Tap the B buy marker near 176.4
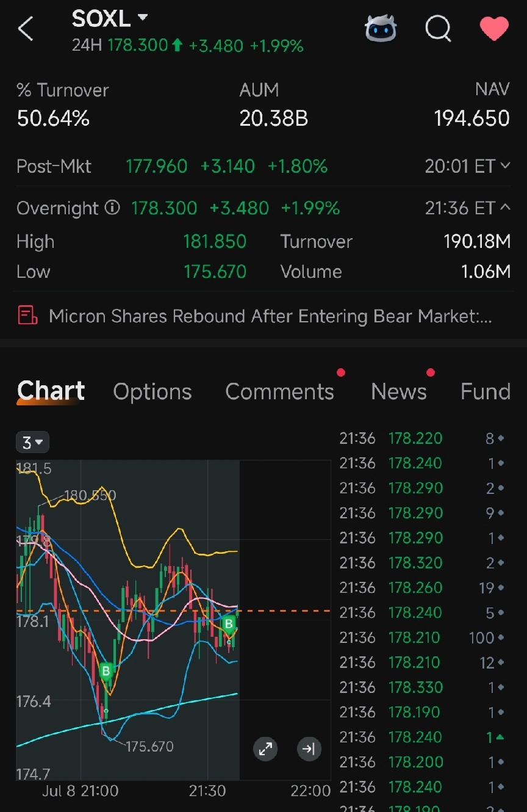527x812 pixels. pyautogui.click(x=106, y=672)
